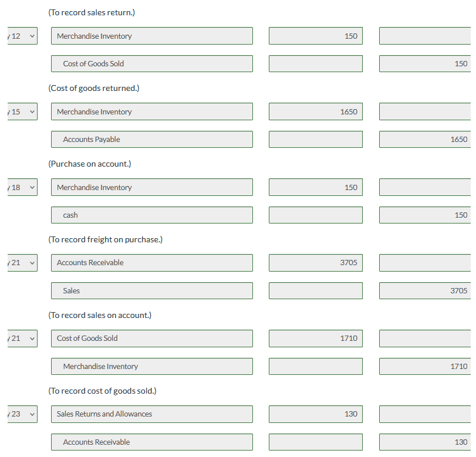The width and height of the screenshot is (476, 457).
Task: Select the Accounts Receivable field for sales on account
Action: (151, 262)
